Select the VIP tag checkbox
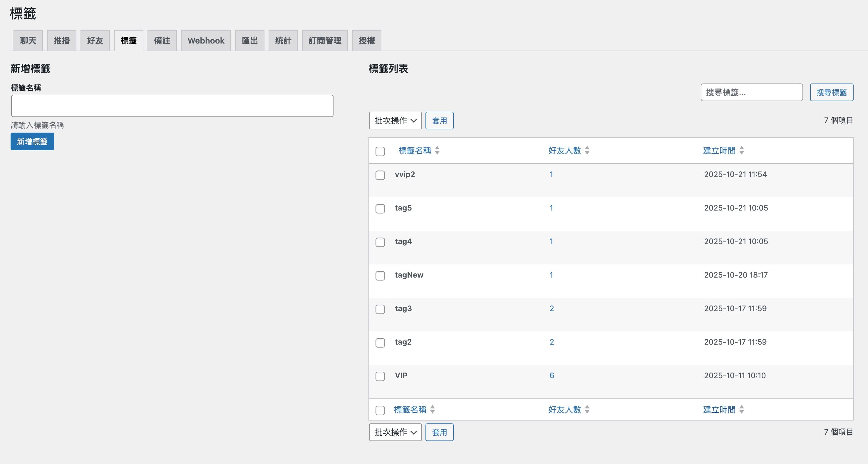The width and height of the screenshot is (868, 464). click(380, 376)
